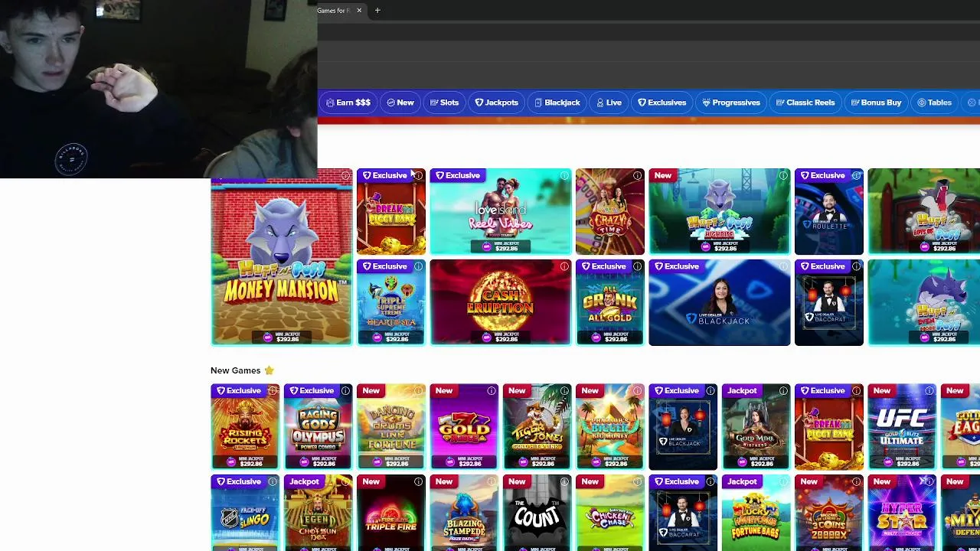980x551 pixels.
Task: Open info icon on Cash Eruption tile
Action: tap(564, 266)
